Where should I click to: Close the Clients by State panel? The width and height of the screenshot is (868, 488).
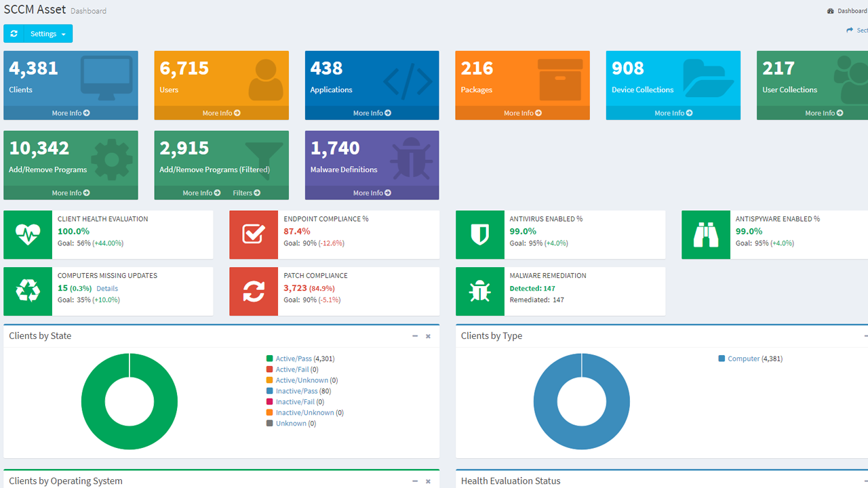click(x=428, y=336)
